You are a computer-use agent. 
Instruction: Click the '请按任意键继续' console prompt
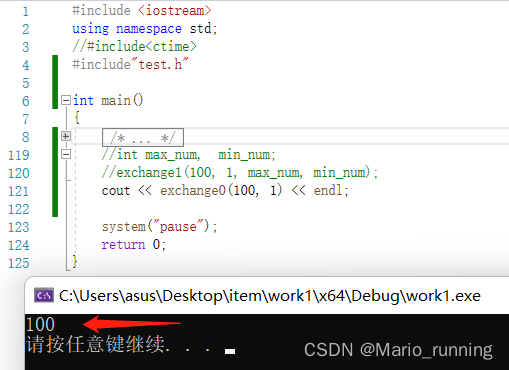(95, 344)
